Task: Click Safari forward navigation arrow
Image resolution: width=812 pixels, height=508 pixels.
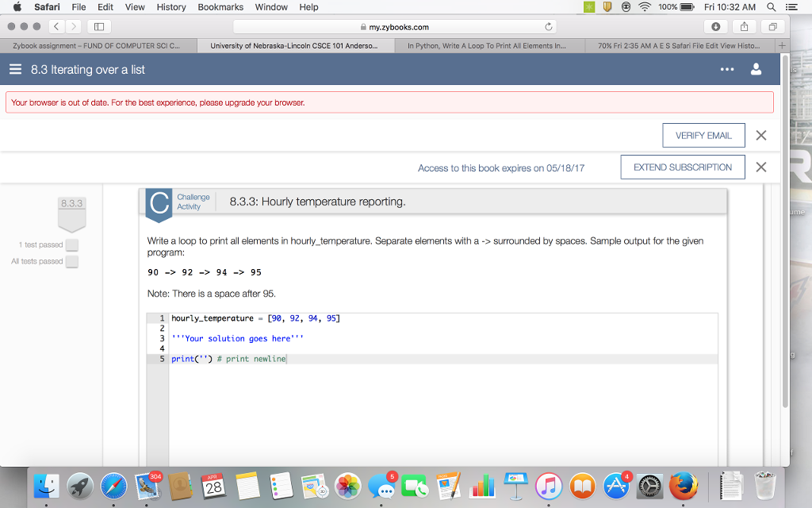Action: coord(74,26)
